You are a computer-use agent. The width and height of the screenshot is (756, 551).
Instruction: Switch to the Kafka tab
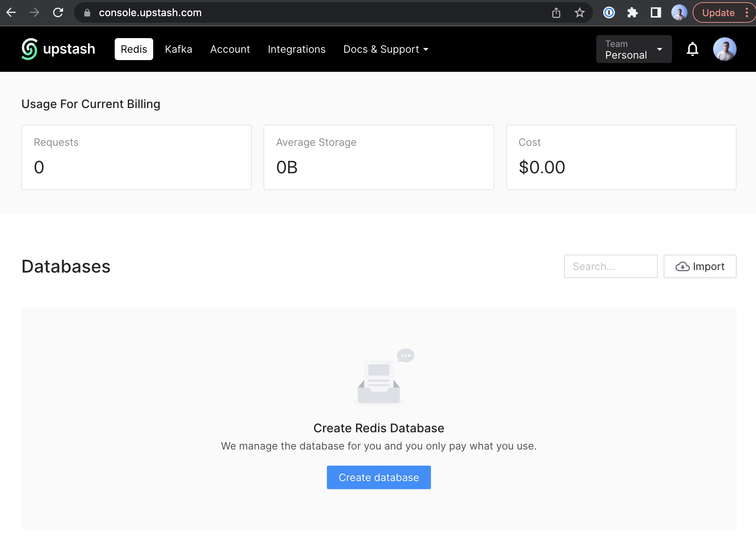click(178, 49)
